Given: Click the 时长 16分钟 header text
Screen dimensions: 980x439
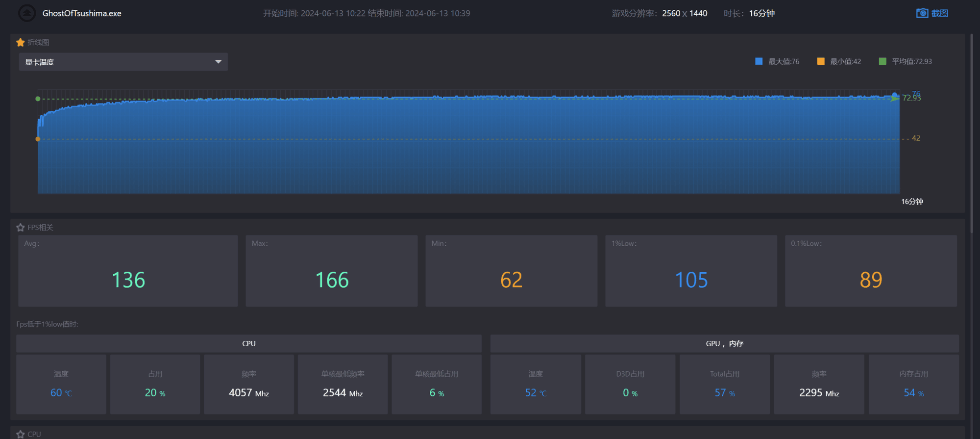Looking at the screenshot, I should tap(749, 13).
